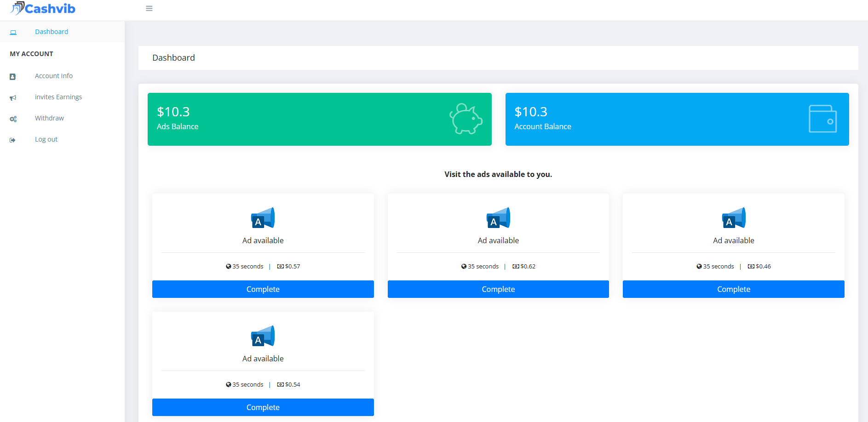Viewport: 868px width, 422px height.
Task: Open the Withdraw page
Action: (x=49, y=118)
